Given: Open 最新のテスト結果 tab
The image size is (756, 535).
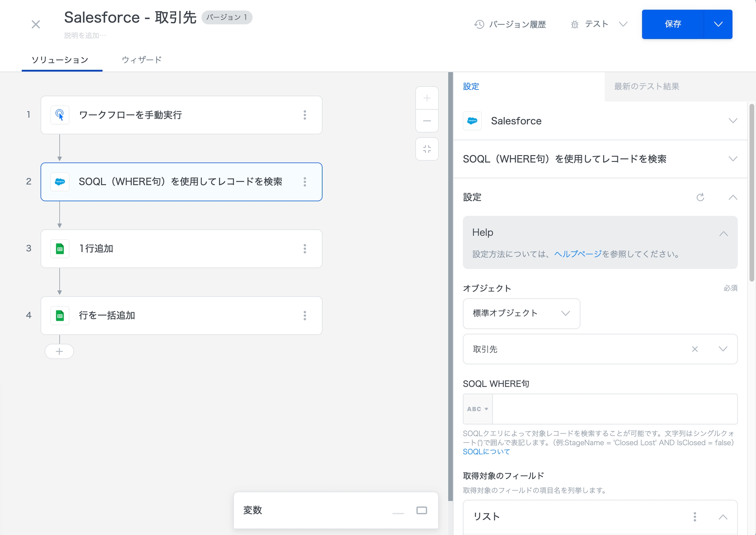Looking at the screenshot, I should pyautogui.click(x=646, y=86).
